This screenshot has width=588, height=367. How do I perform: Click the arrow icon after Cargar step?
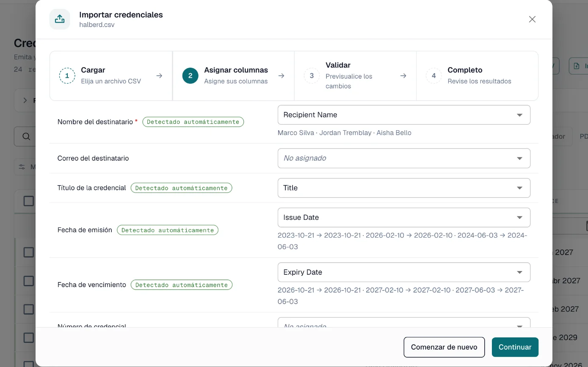(159, 76)
